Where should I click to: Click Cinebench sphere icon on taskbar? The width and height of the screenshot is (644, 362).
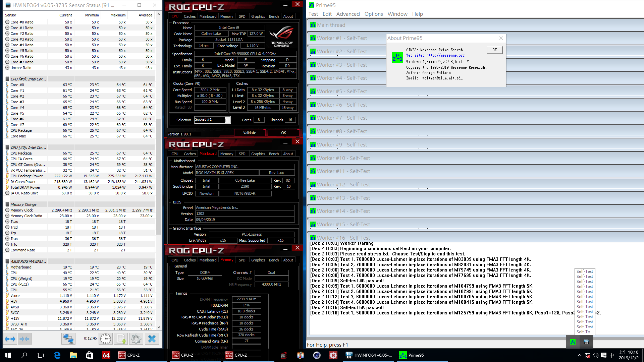click(317, 355)
